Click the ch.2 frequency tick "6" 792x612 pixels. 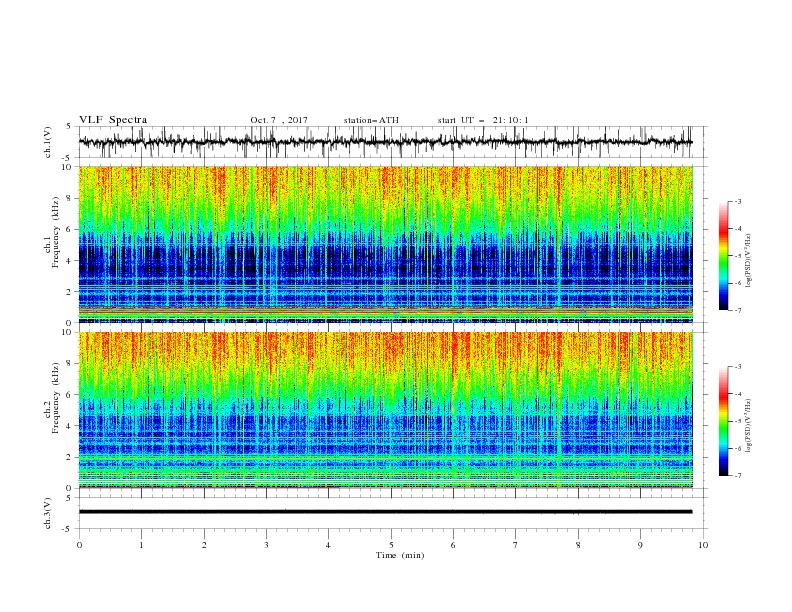(x=70, y=395)
